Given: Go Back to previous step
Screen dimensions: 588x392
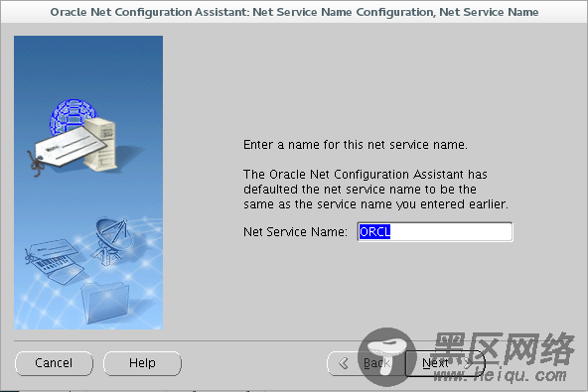Looking at the screenshot, I should pos(366,363).
